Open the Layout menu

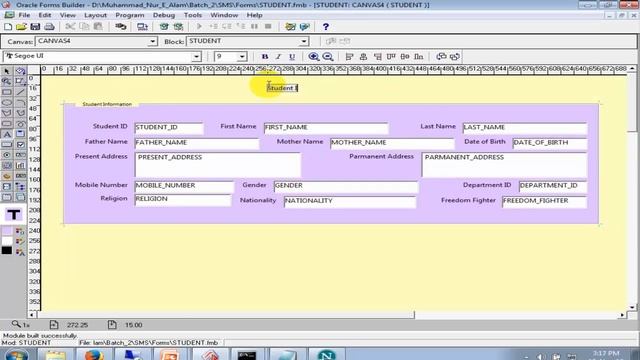pyautogui.click(x=95, y=15)
